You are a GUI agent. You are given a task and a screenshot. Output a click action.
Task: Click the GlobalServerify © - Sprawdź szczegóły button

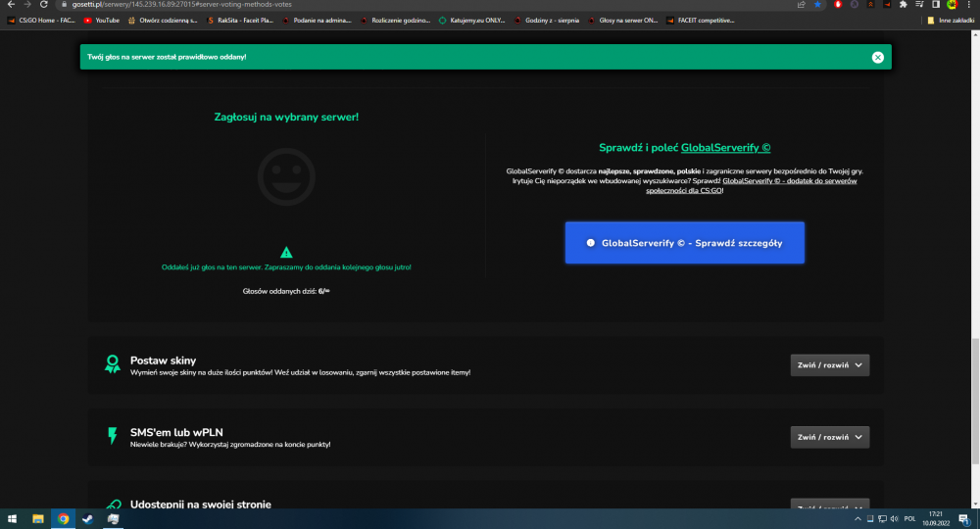pyautogui.click(x=684, y=243)
